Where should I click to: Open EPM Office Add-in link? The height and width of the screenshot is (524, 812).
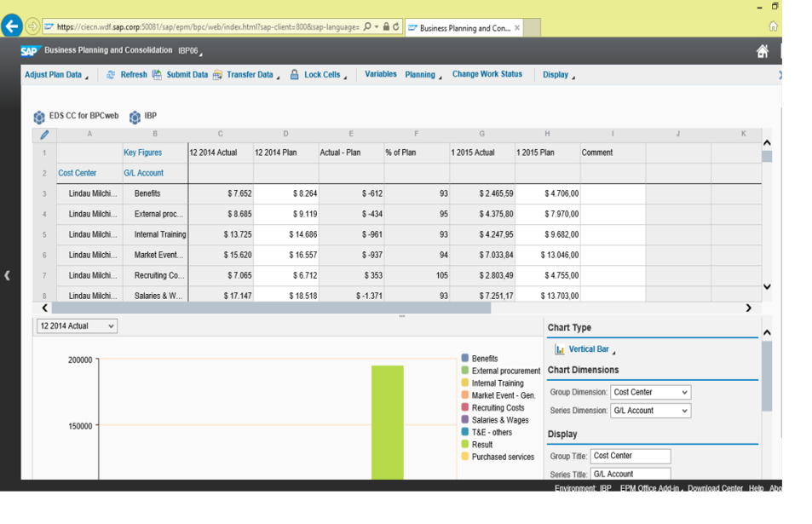[651, 487]
